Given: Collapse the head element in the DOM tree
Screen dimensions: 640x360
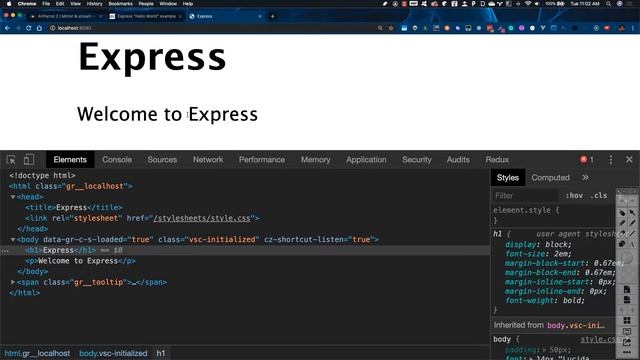Looking at the screenshot, I should (13, 197).
